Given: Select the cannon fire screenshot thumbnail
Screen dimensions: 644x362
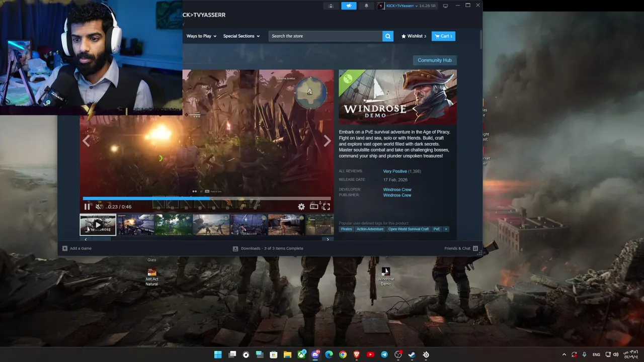Looking at the screenshot, I should click(136, 225).
